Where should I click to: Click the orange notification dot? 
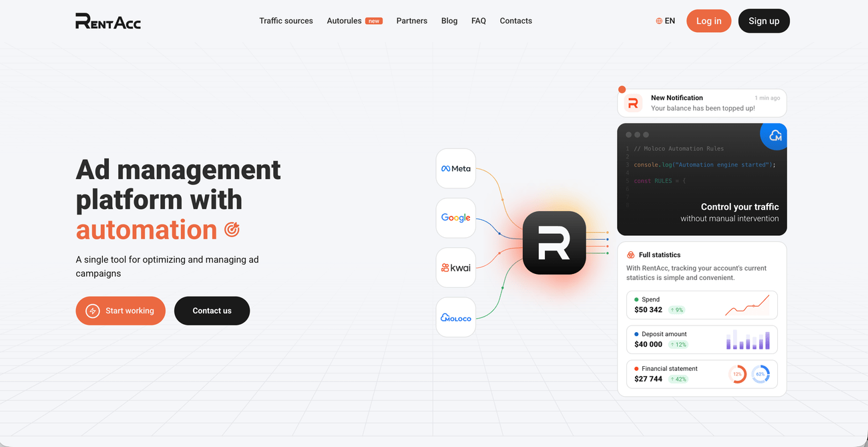622,90
